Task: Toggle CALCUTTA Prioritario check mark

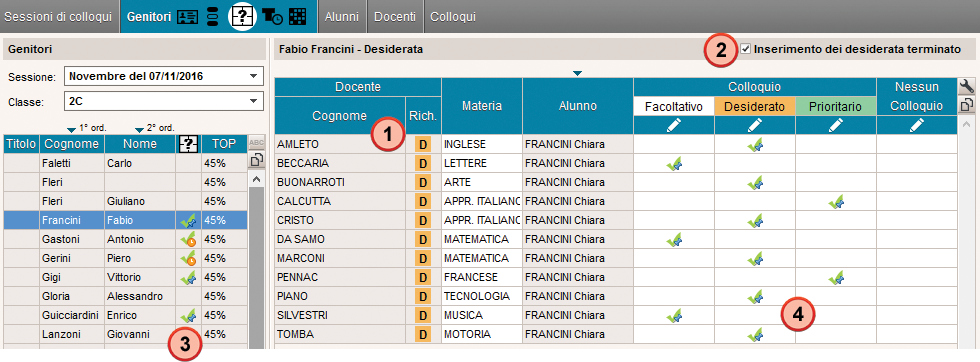Action: pyautogui.click(x=836, y=202)
